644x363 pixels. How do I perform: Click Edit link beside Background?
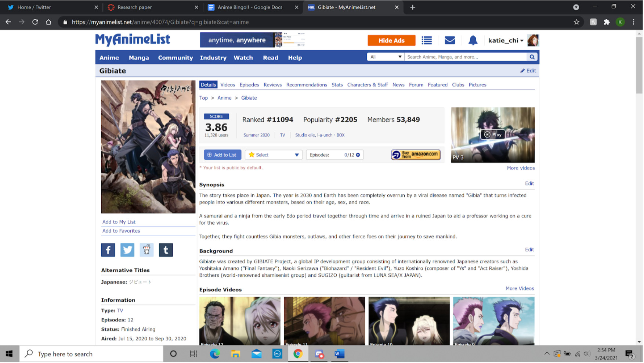click(530, 250)
